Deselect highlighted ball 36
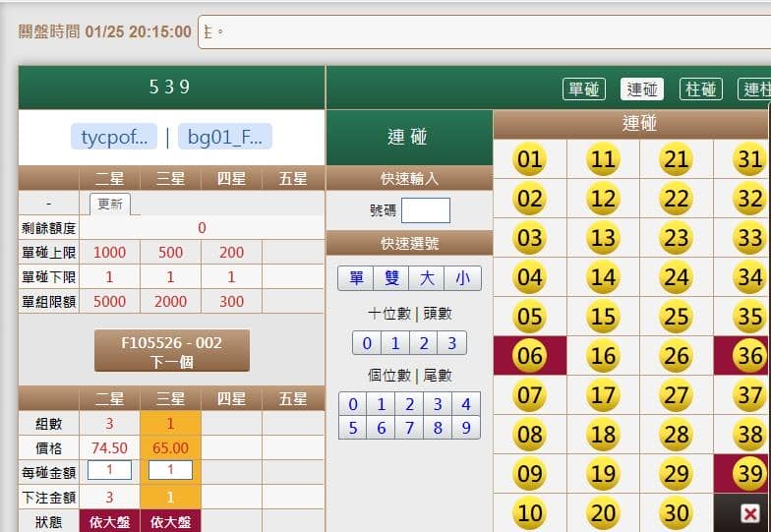Screen dimensions: 771x532 click(x=749, y=356)
